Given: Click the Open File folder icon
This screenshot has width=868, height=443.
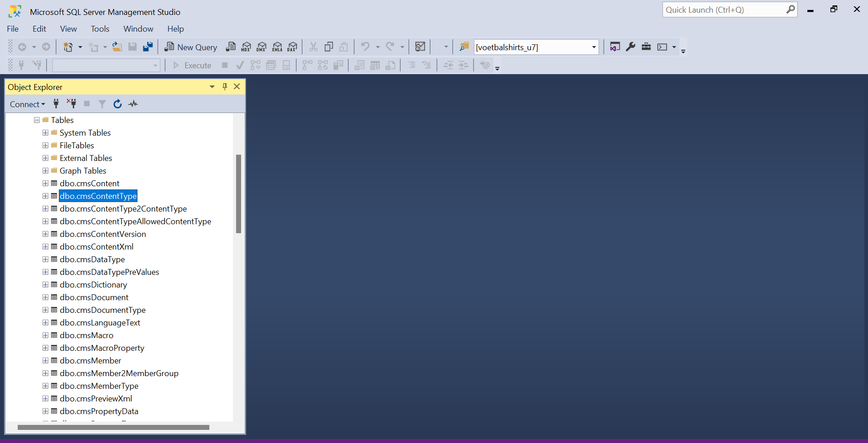Looking at the screenshot, I should pyautogui.click(x=117, y=47).
